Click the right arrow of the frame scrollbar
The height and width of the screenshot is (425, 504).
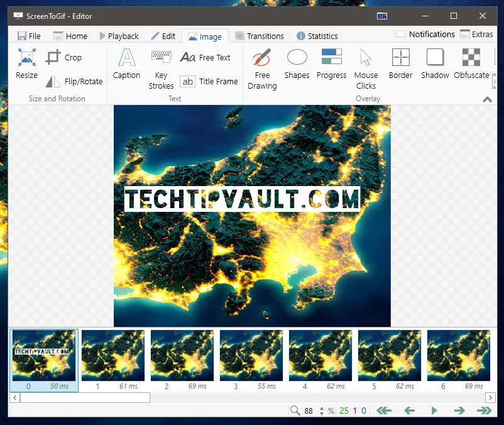[x=490, y=398]
